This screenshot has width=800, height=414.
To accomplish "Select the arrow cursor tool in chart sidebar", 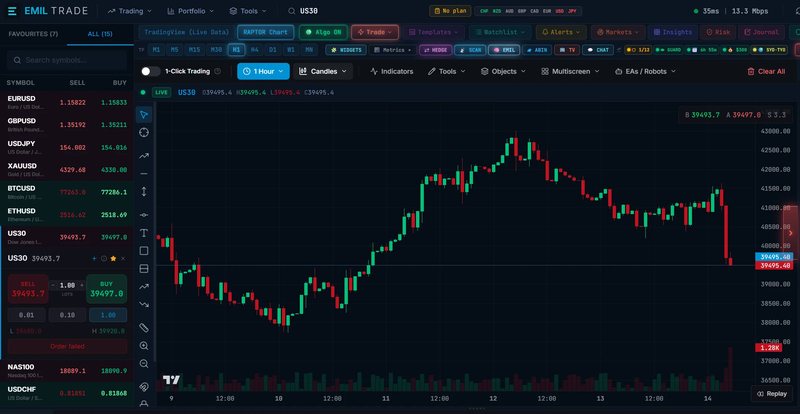I will click(x=144, y=114).
